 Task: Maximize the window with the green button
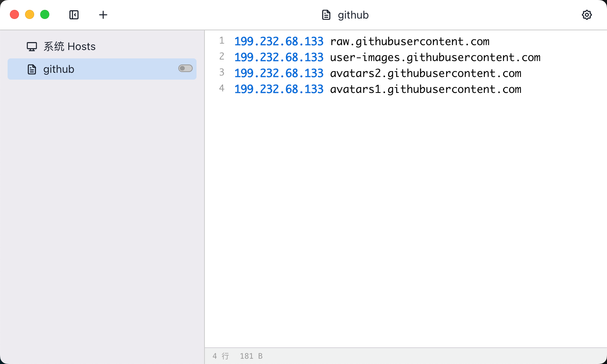coord(45,14)
